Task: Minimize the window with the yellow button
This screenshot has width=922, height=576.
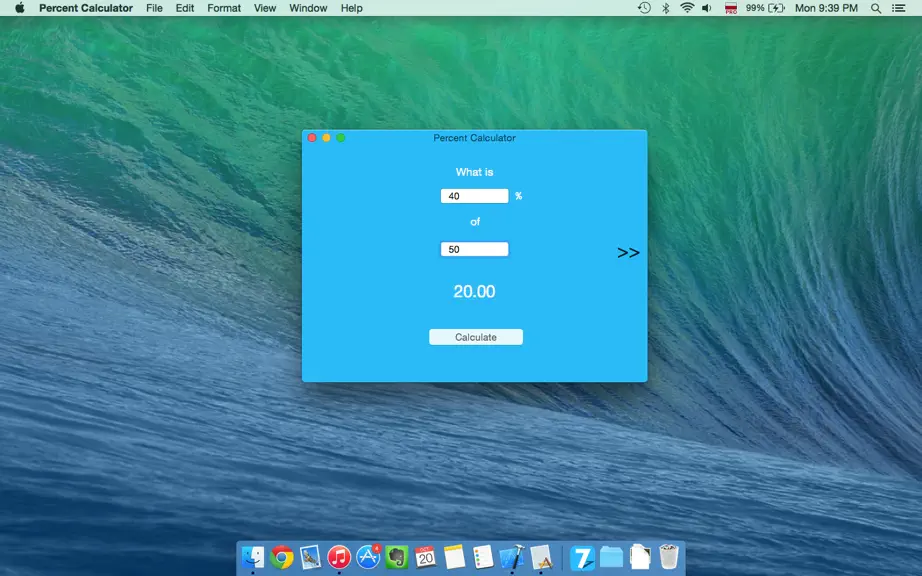Action: coord(326,138)
